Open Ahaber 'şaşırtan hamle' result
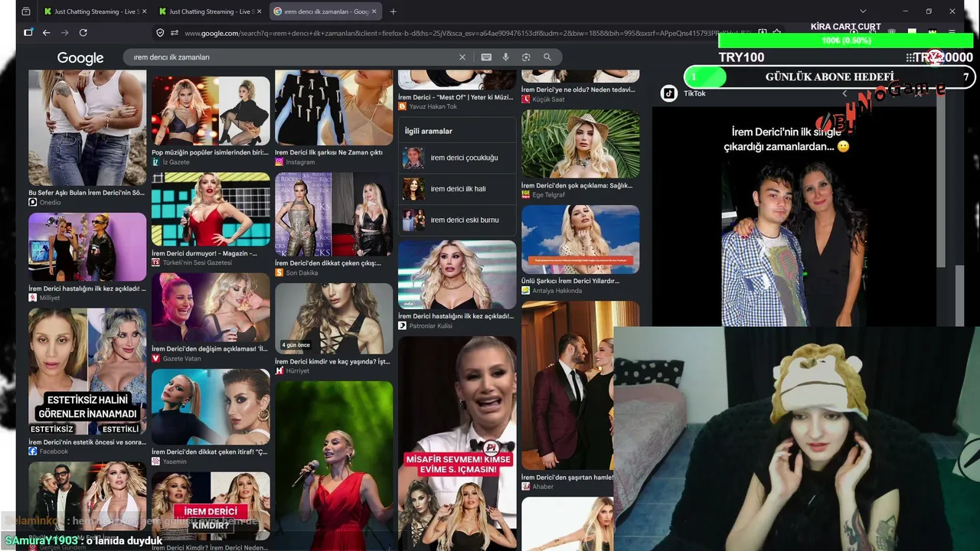Screen dimensions: 980x551 click(567, 478)
